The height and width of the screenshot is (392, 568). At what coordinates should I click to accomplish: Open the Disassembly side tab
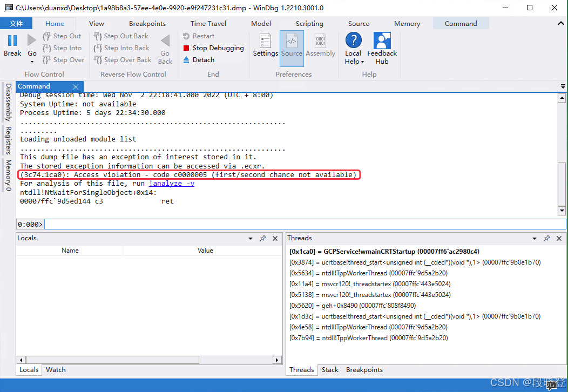[8, 103]
